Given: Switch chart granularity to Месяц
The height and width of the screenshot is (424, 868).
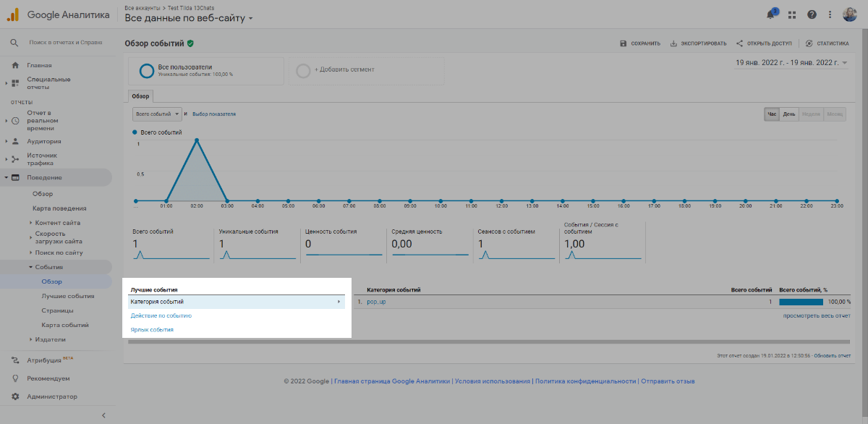Looking at the screenshot, I should tap(835, 114).
